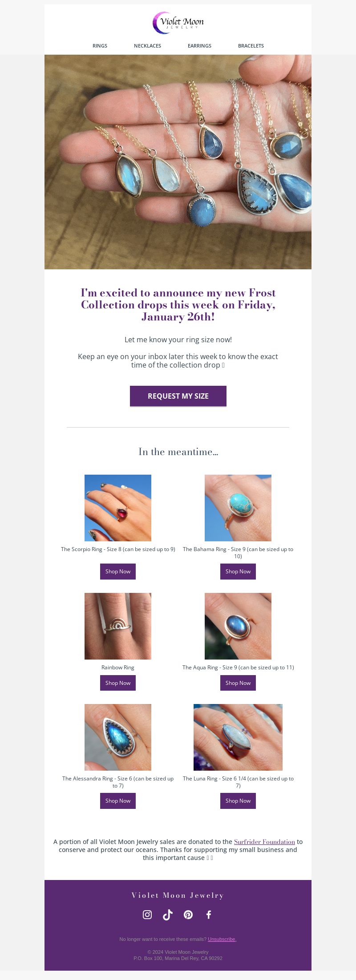The height and width of the screenshot is (980, 356).
Task: Shop Now for the Scorpio Ring
Action: pos(118,572)
